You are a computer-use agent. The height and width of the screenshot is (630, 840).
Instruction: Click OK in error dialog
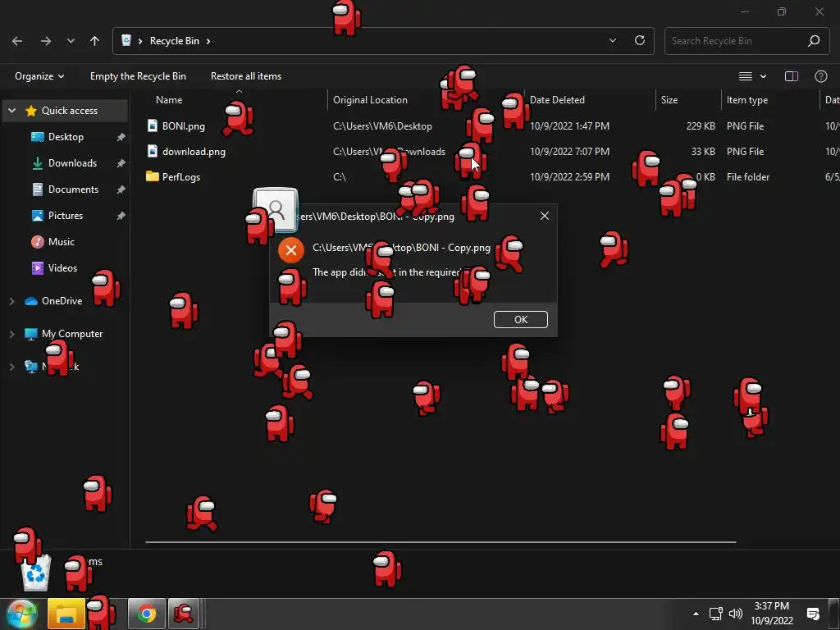(521, 320)
